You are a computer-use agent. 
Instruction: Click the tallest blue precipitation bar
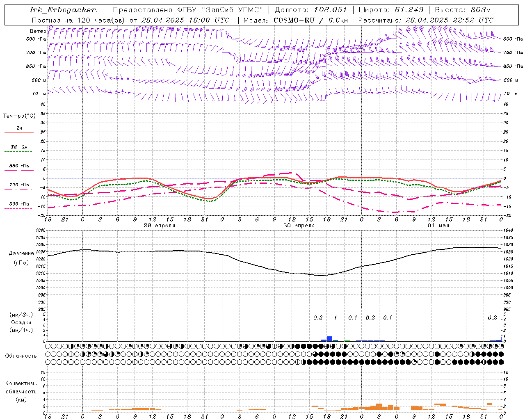pos(329,339)
